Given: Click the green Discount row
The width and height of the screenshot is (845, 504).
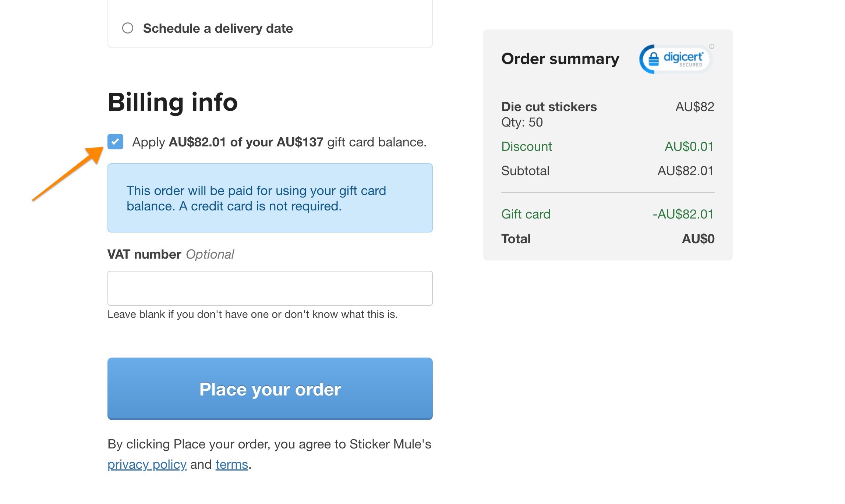Looking at the screenshot, I should pos(527,146).
